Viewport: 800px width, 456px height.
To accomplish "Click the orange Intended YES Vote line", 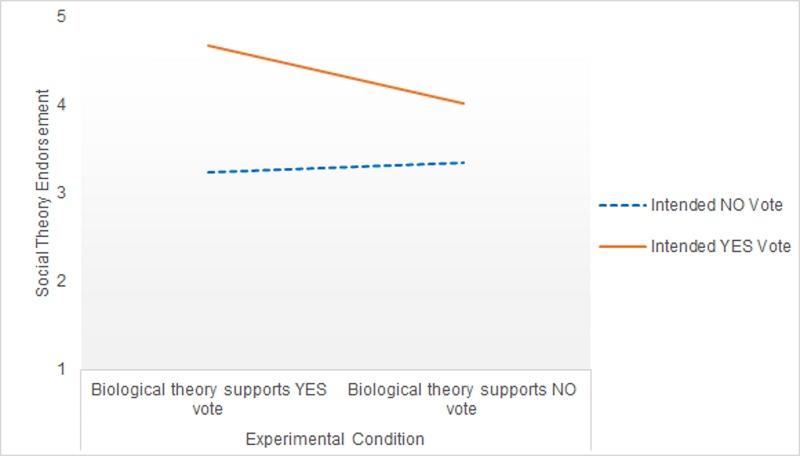I will pyautogui.click(x=335, y=74).
